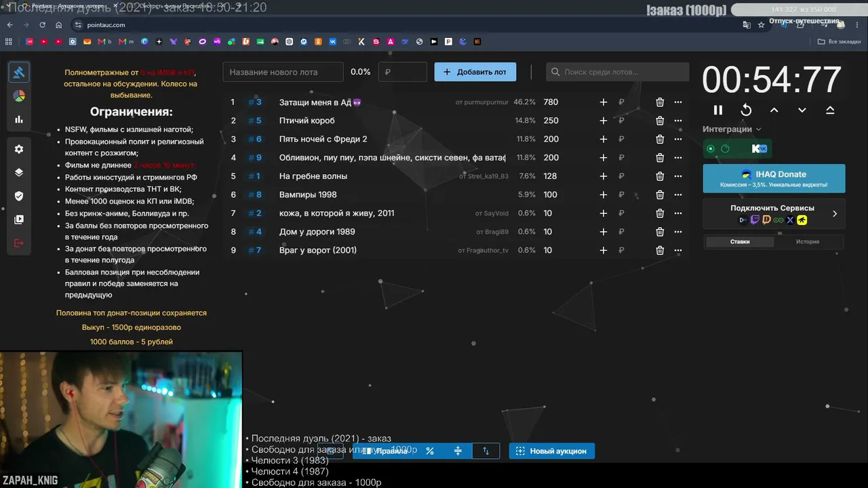Click ruble icon for "Птичий короб"
The height and width of the screenshot is (488, 868).
[x=621, y=121]
